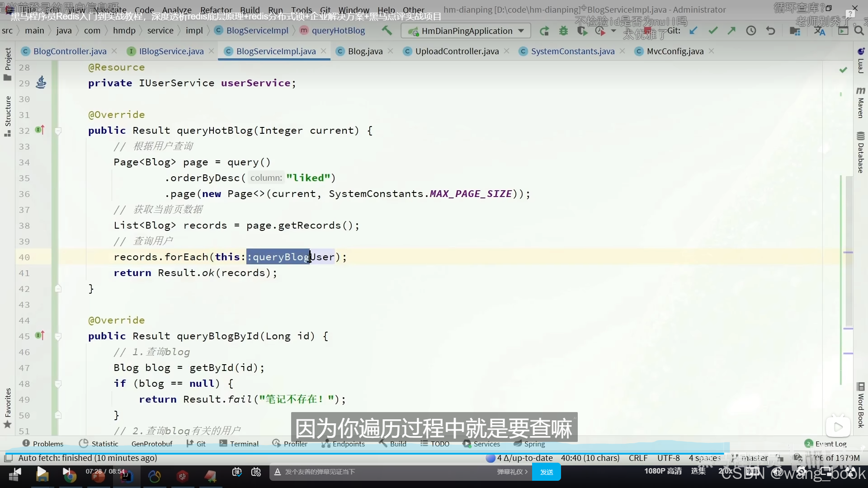Image resolution: width=868 pixels, height=488 pixels.
Task: Open Project Structure icon in toolbar
Action: click(795, 30)
